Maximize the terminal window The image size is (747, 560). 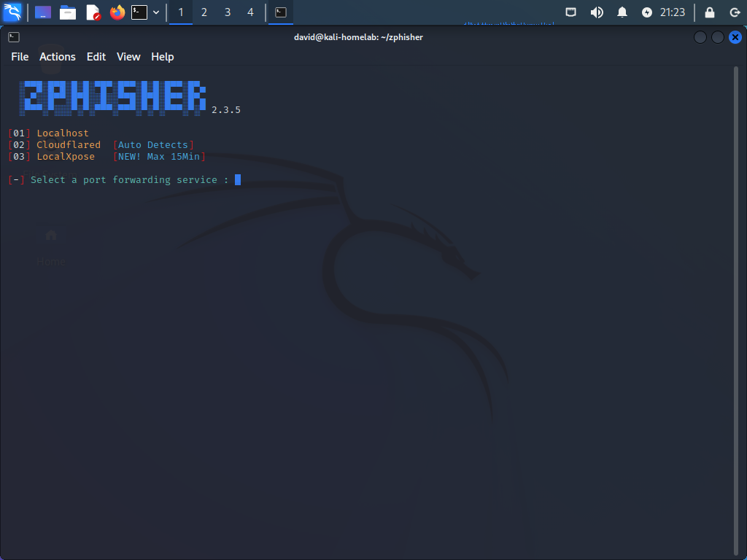[718, 37]
